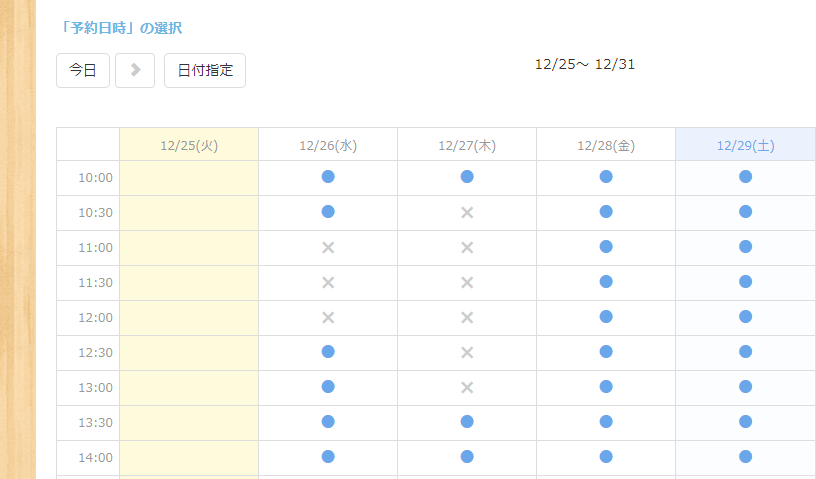This screenshot has width=816, height=479.
Task: Choose 11:30 slot on 12/28 (金)
Action: (x=606, y=282)
